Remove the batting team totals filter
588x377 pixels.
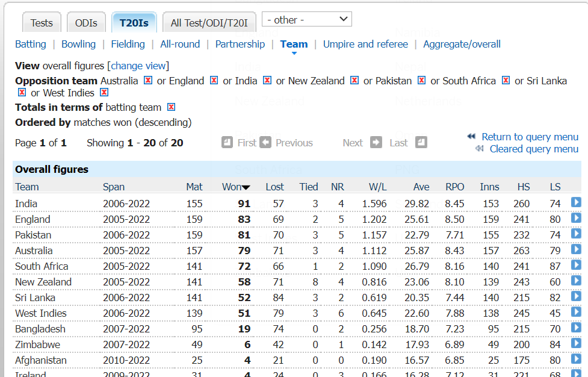pos(171,107)
